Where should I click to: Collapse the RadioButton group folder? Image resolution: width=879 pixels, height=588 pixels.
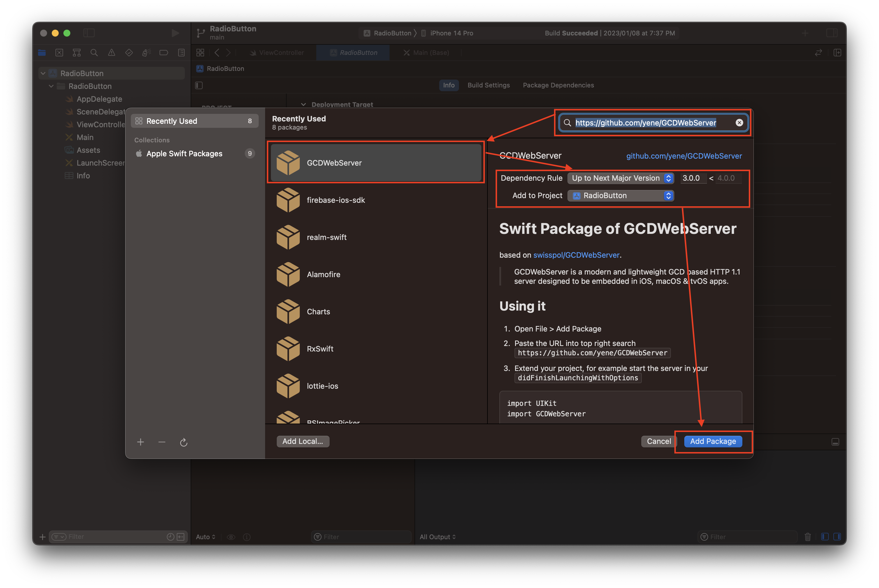(x=51, y=86)
